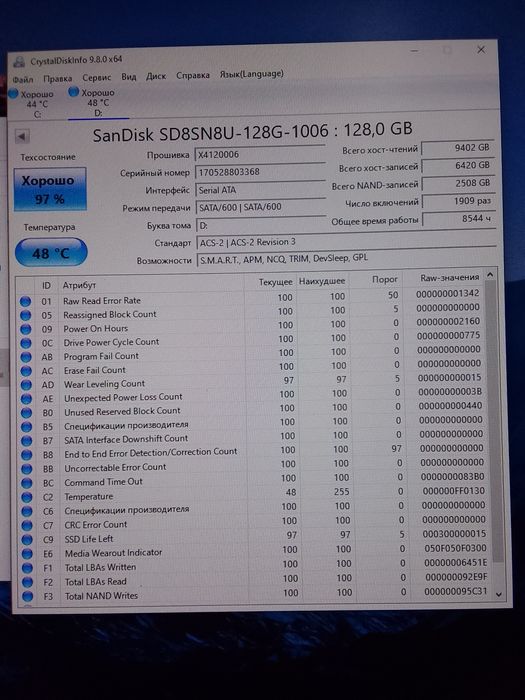Open the Диск menu
This screenshot has height=700, width=525.
click(x=156, y=76)
